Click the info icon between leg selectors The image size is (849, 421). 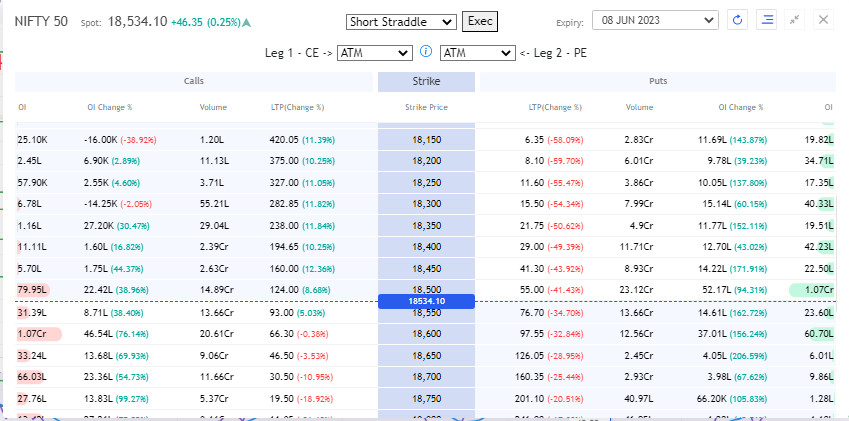pos(426,52)
